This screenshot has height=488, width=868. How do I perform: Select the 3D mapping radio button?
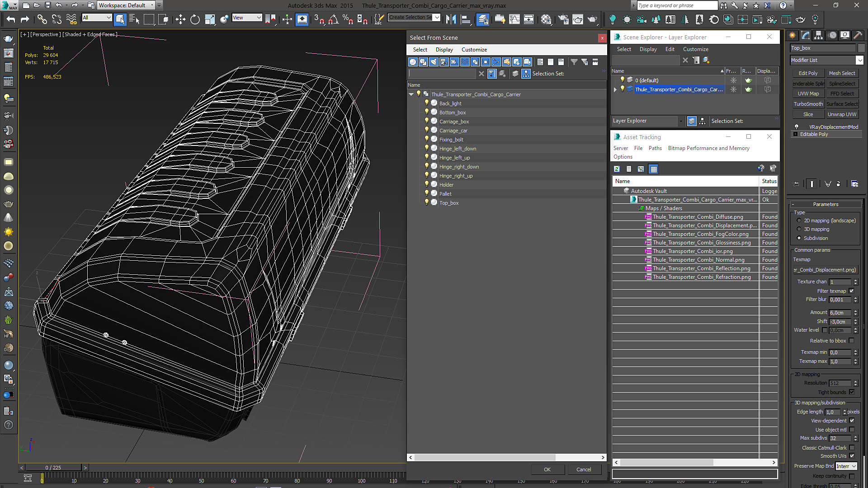799,229
